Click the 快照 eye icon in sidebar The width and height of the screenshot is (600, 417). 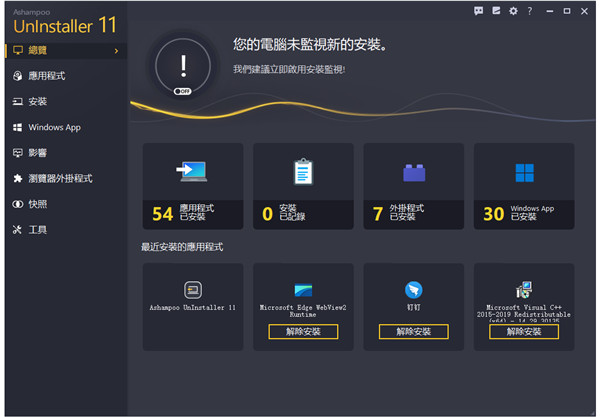tap(18, 204)
